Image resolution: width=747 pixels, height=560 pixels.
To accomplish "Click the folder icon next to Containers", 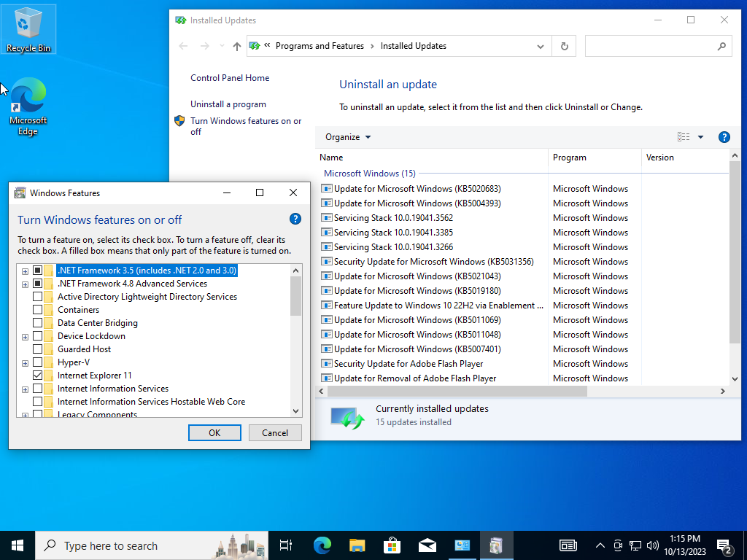I will point(49,309).
